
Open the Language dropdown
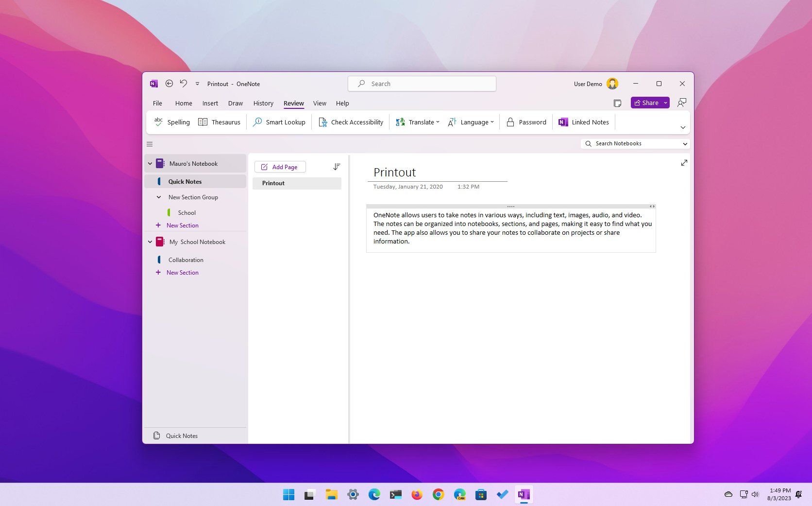pyautogui.click(x=471, y=122)
